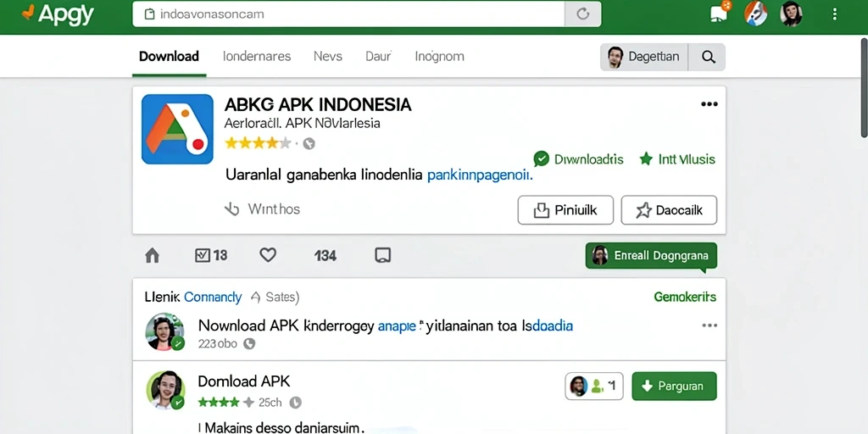The image size is (868, 434).
Task: Open the three-dot vertical menu in header
Action: (x=835, y=14)
